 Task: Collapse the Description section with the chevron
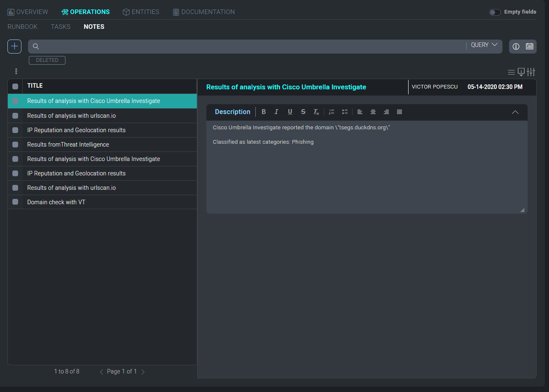[515, 112]
